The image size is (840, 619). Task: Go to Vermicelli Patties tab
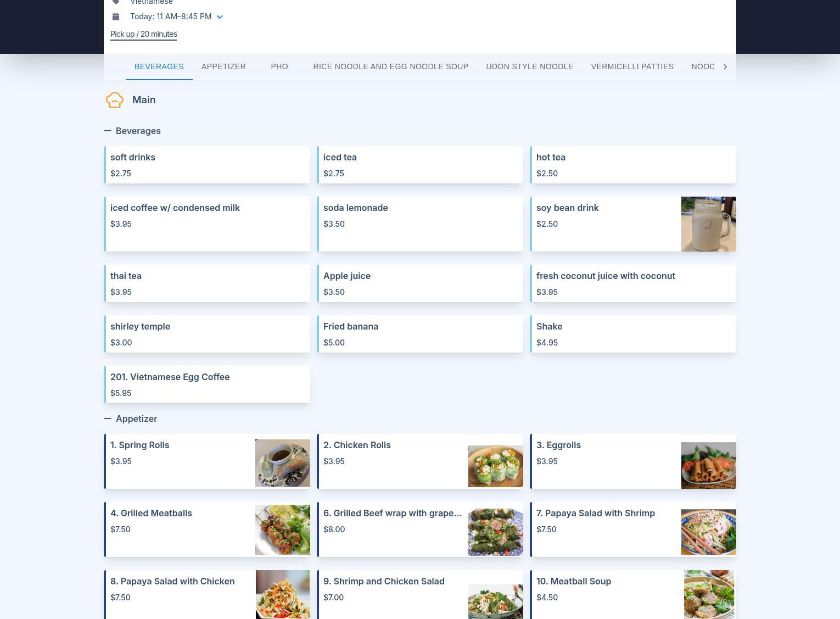click(x=632, y=66)
